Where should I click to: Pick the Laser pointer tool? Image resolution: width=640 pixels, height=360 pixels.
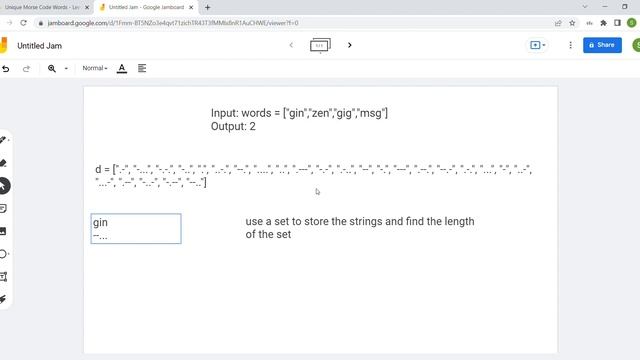click(3, 299)
